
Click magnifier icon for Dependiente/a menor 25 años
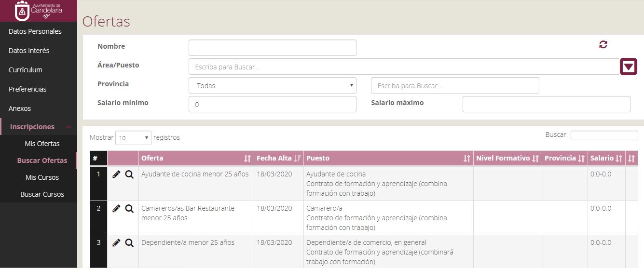click(x=129, y=243)
